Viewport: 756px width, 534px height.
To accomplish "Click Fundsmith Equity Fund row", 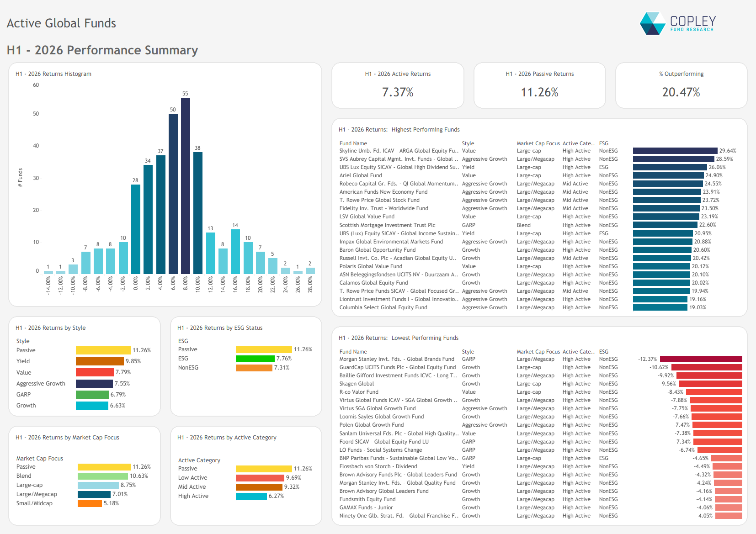I will [540, 499].
